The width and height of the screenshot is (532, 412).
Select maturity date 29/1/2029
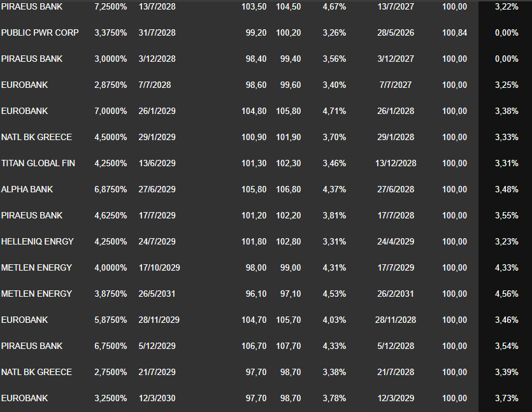(x=157, y=137)
